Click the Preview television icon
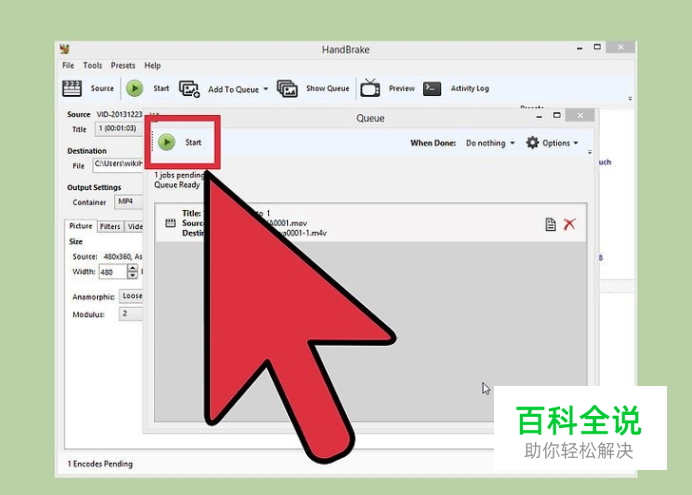 [x=370, y=88]
